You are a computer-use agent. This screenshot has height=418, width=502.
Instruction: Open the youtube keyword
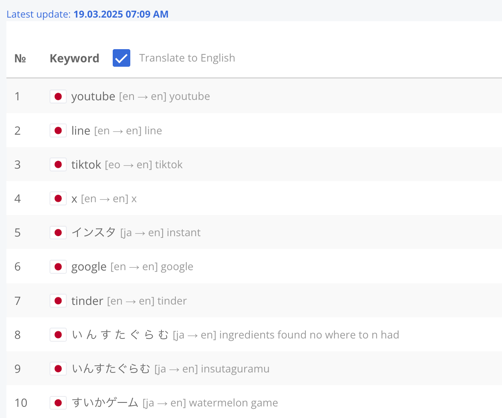pos(93,97)
